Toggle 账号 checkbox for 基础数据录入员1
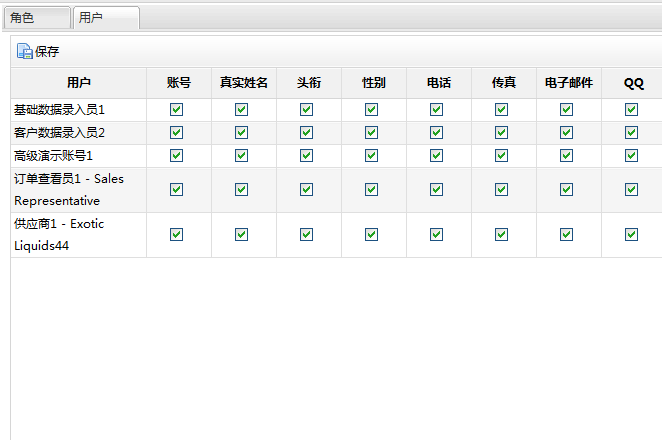This screenshot has height=440, width=662. [x=176, y=110]
